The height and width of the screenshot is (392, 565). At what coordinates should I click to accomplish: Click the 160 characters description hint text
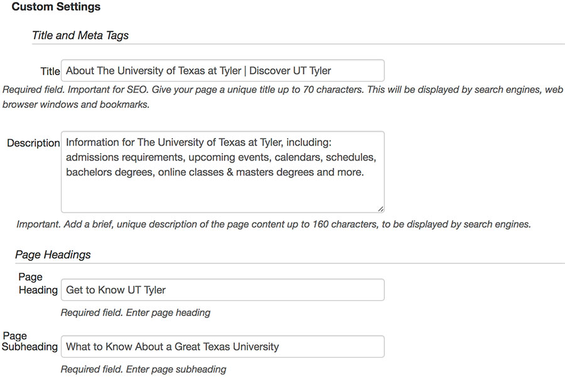[x=274, y=225]
